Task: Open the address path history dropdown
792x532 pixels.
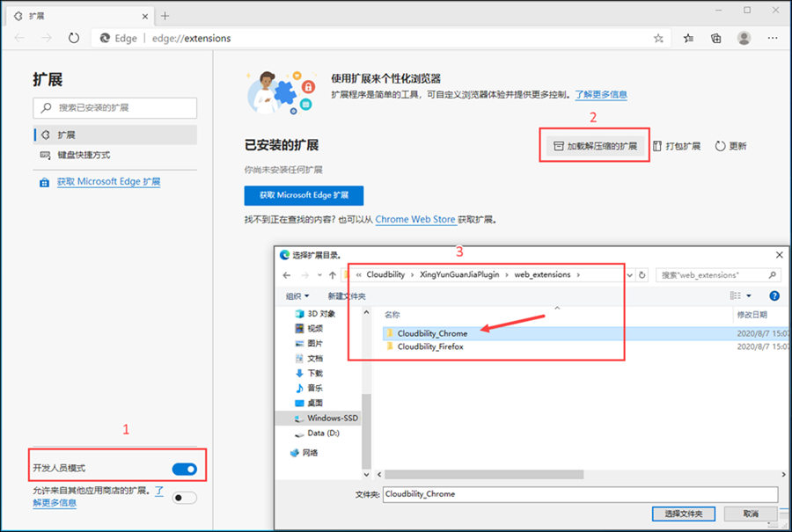Action: pyautogui.click(x=630, y=275)
